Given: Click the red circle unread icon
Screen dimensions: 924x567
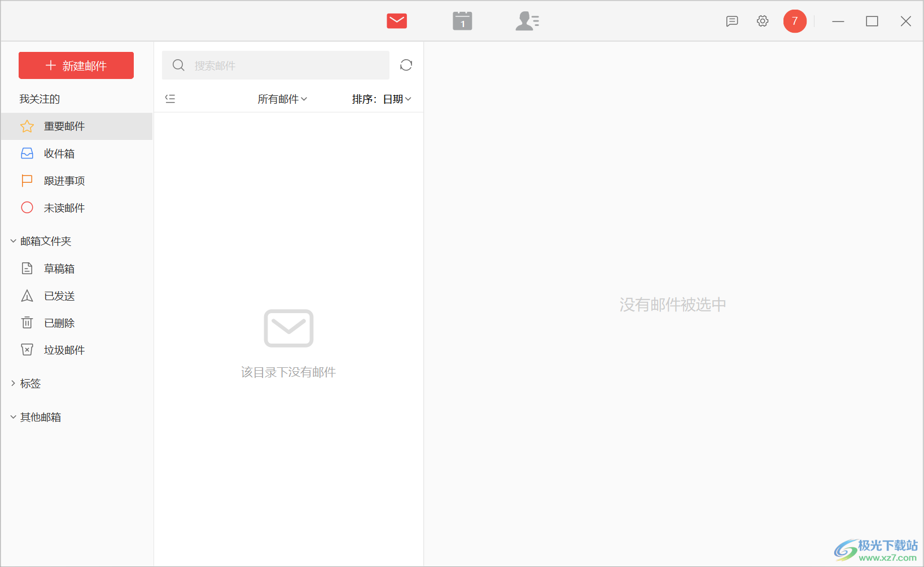Looking at the screenshot, I should (x=27, y=208).
